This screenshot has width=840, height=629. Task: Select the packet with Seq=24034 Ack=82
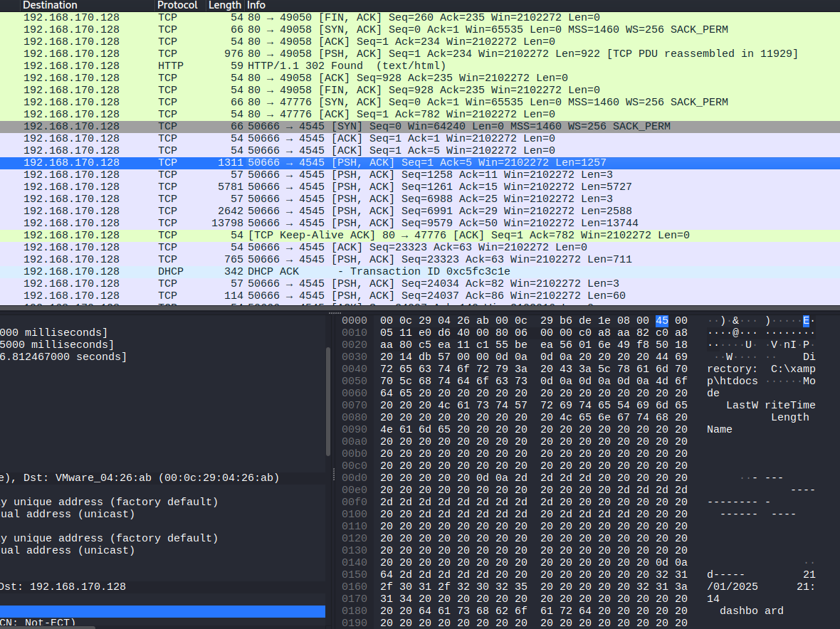tap(420, 284)
